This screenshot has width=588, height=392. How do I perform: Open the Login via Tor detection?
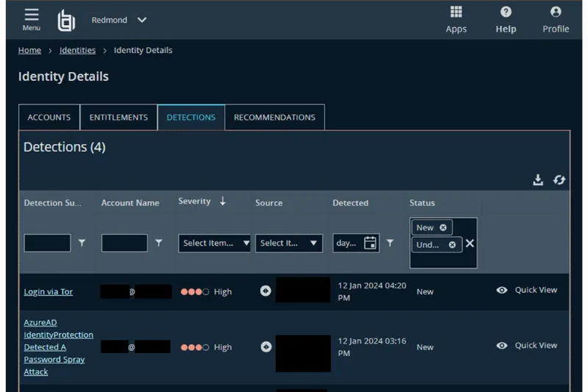(x=49, y=292)
